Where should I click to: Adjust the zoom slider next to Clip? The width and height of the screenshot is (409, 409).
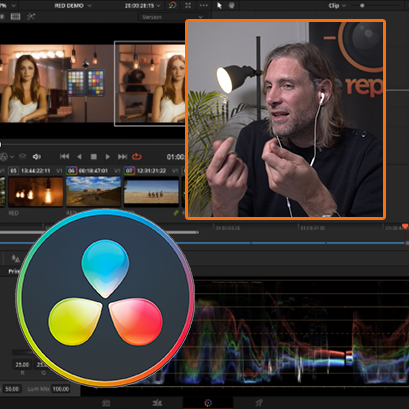pyautogui.click(x=362, y=6)
